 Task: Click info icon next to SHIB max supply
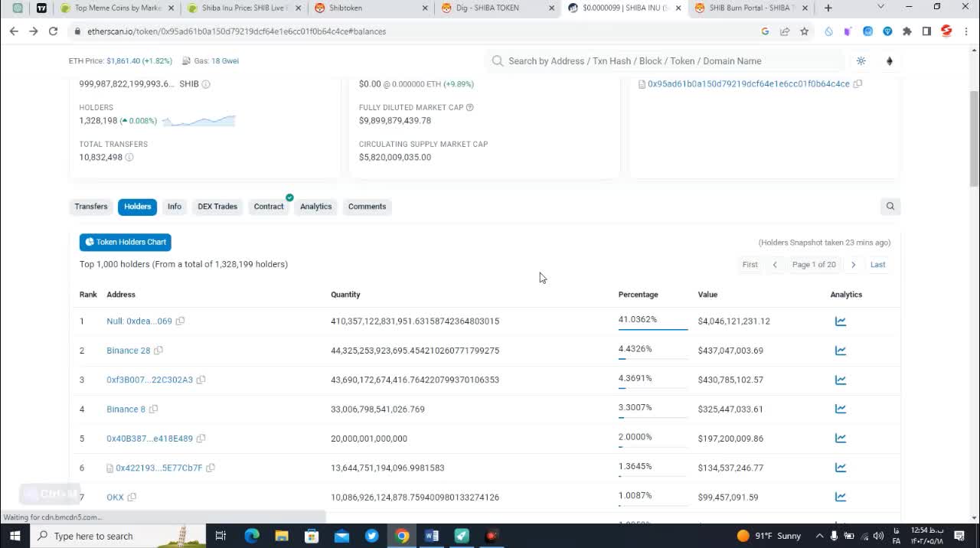click(206, 84)
